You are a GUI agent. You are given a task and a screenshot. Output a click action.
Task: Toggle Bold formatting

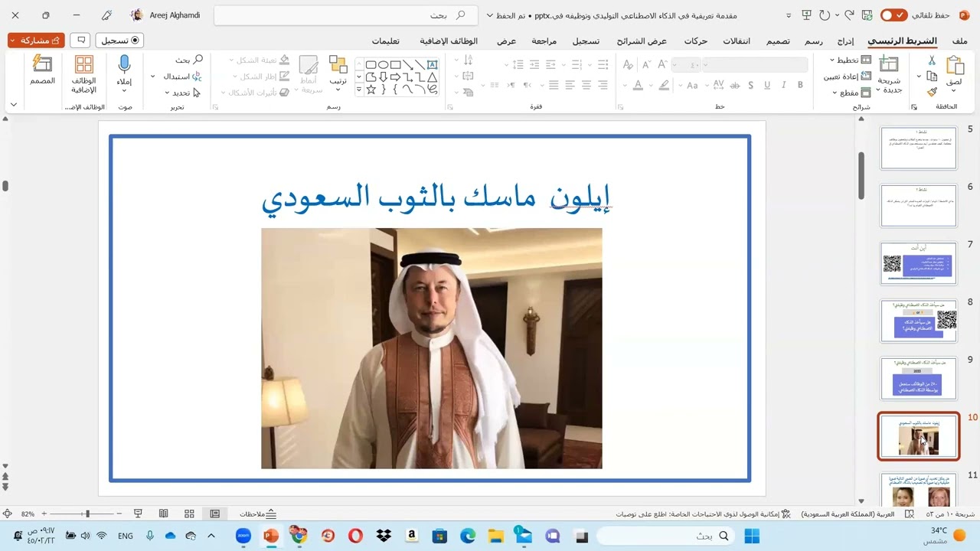click(x=800, y=85)
